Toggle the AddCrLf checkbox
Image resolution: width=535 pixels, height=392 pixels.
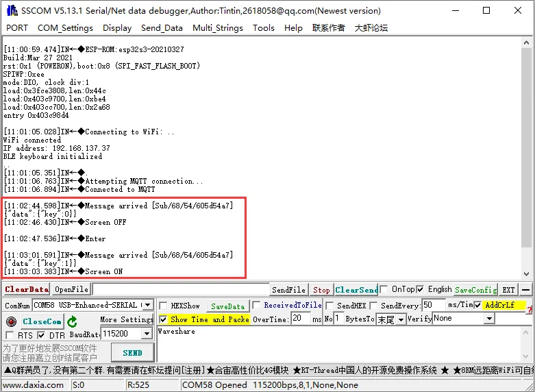(x=478, y=305)
